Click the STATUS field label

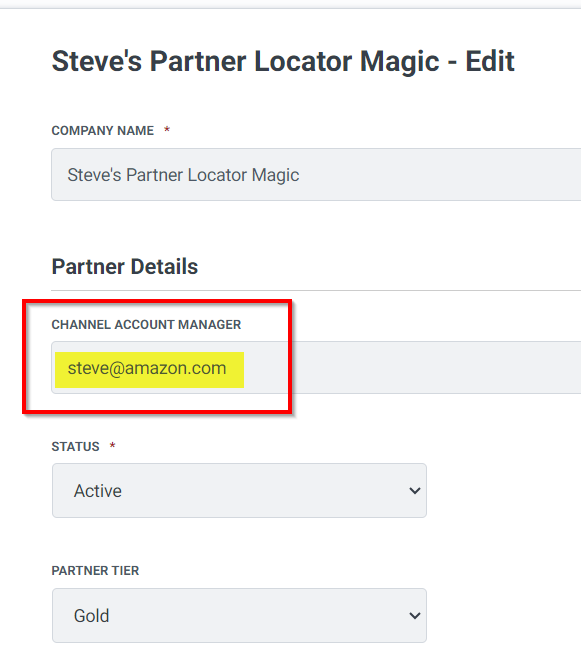coord(75,447)
